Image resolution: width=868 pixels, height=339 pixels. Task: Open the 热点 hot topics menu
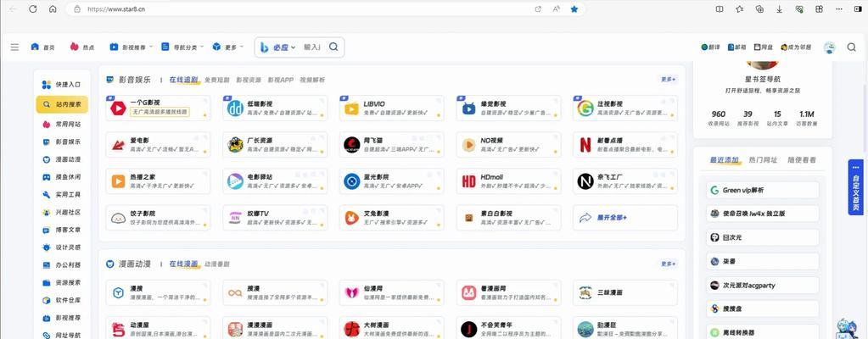point(82,47)
